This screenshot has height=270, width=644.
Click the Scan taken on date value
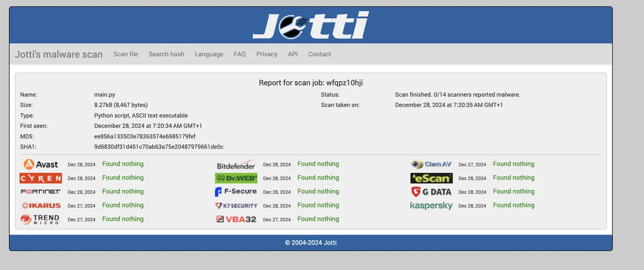[x=449, y=105]
